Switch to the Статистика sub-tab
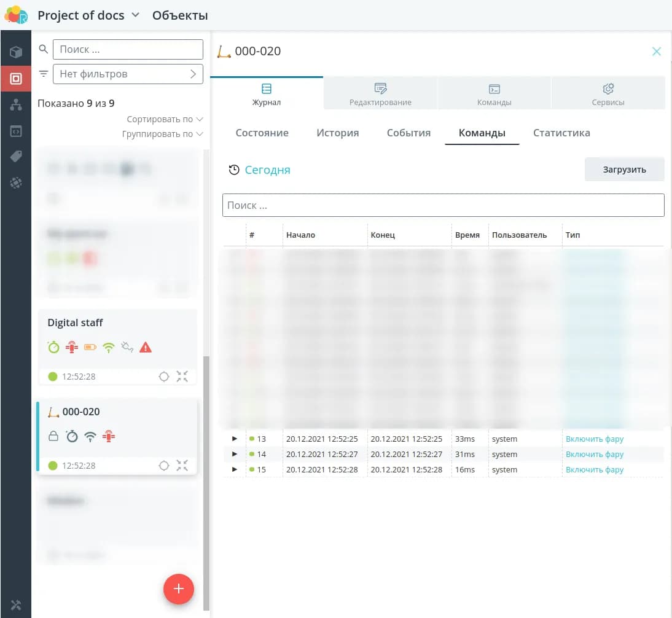672x618 pixels. click(561, 133)
